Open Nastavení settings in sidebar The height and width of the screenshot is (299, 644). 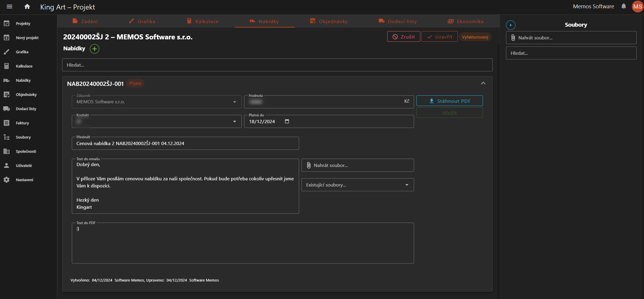24,180
